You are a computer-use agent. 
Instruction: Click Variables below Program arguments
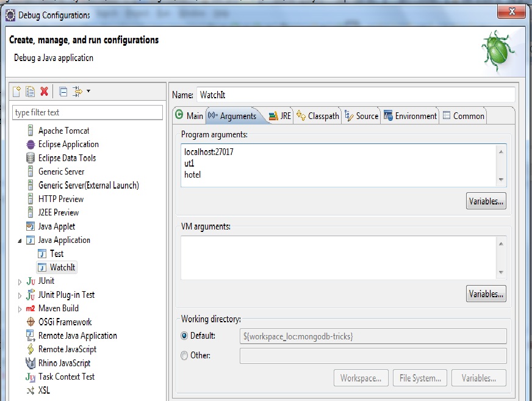pyautogui.click(x=486, y=201)
